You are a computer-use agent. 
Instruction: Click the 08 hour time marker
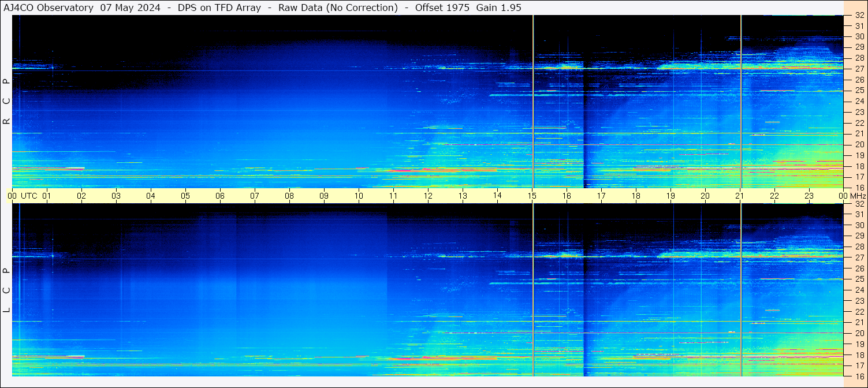point(289,196)
